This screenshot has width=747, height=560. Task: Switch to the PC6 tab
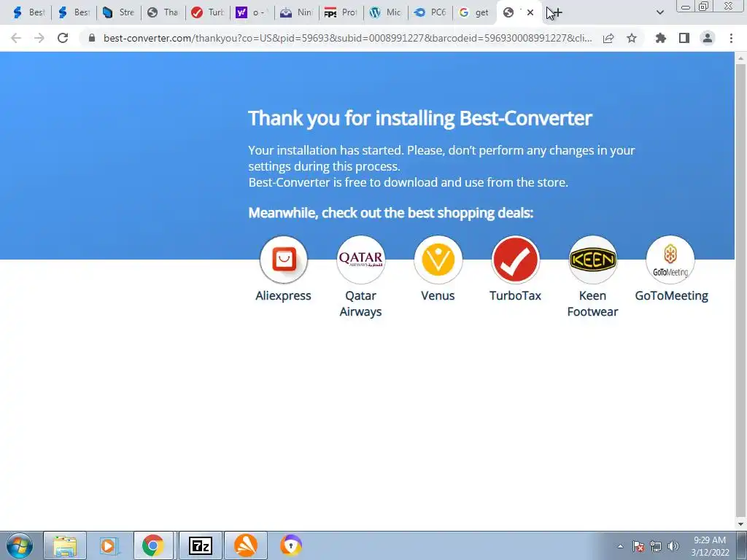430,12
